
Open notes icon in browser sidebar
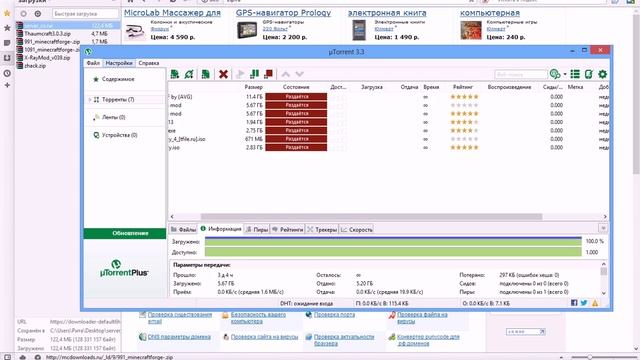(x=7, y=42)
